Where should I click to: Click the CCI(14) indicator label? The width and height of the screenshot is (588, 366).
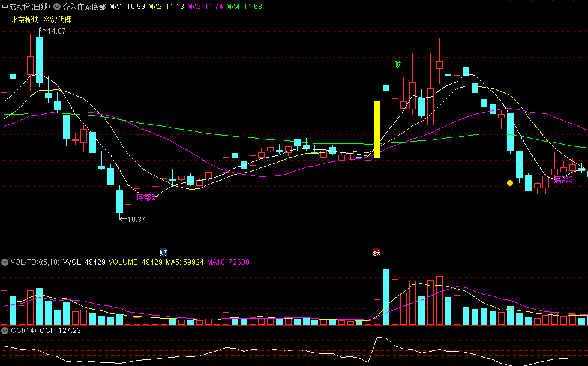(23, 331)
